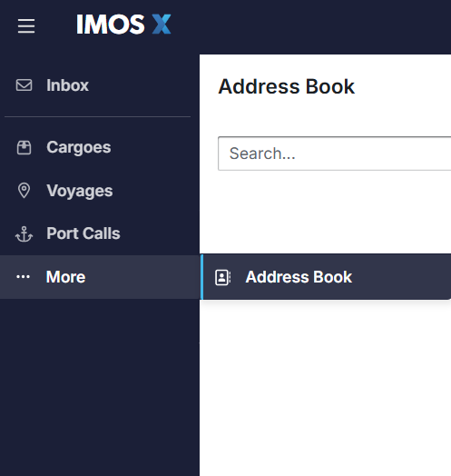Click the Address Book page heading
The image size is (451, 476).
[287, 87]
